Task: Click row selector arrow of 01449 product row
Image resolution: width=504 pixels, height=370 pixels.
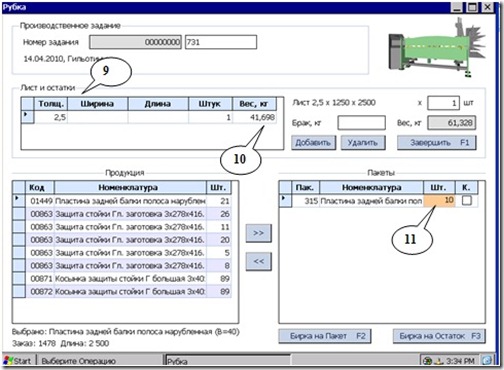Action: (x=19, y=201)
